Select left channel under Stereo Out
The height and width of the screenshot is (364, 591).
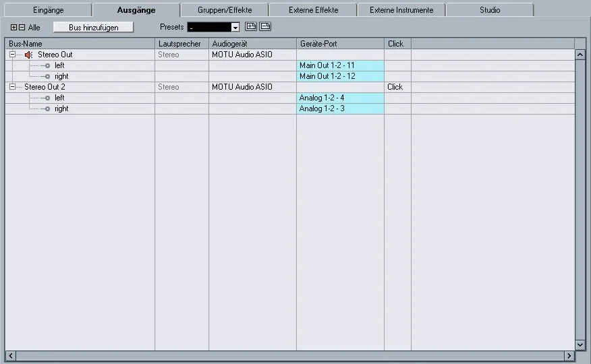(x=59, y=65)
